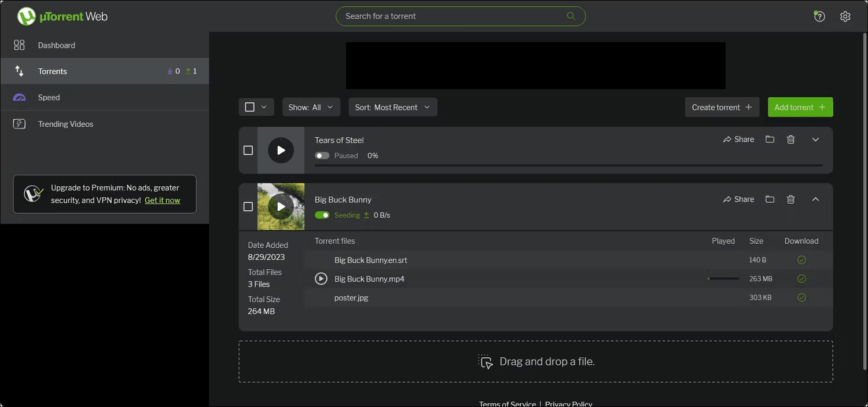Tick the checkbox beside Tears of Steel
The width and height of the screenshot is (868, 407).
[248, 151]
